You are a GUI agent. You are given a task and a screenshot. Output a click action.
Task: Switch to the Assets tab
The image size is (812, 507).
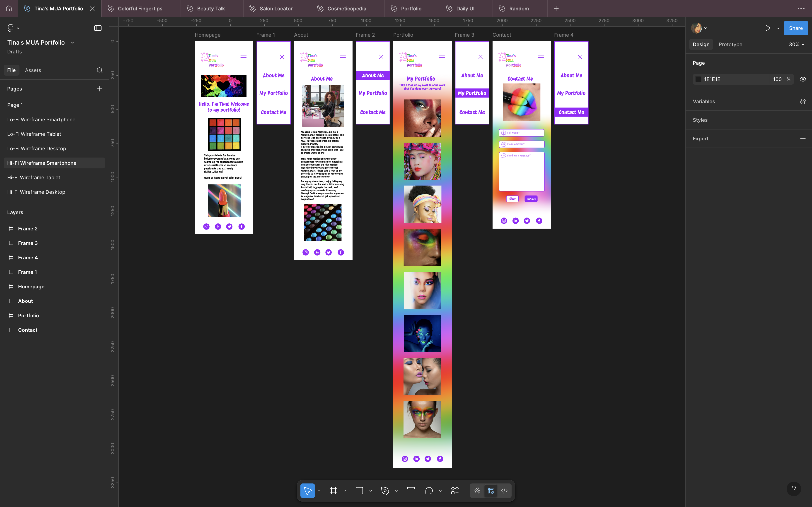click(x=33, y=70)
